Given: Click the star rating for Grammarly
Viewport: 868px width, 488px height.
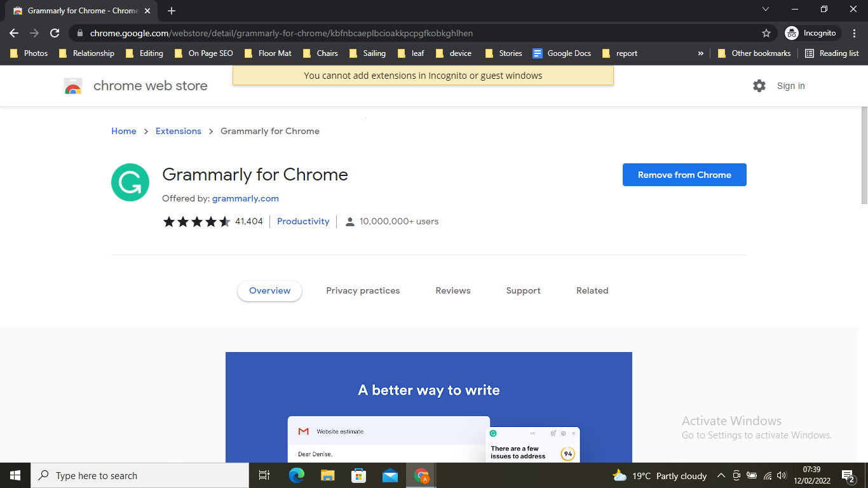Looking at the screenshot, I should (x=197, y=221).
